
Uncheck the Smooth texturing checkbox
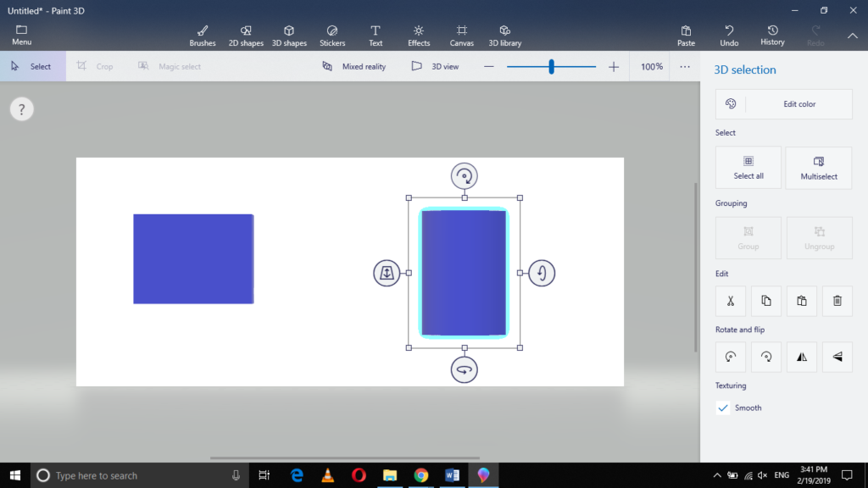tap(723, 408)
